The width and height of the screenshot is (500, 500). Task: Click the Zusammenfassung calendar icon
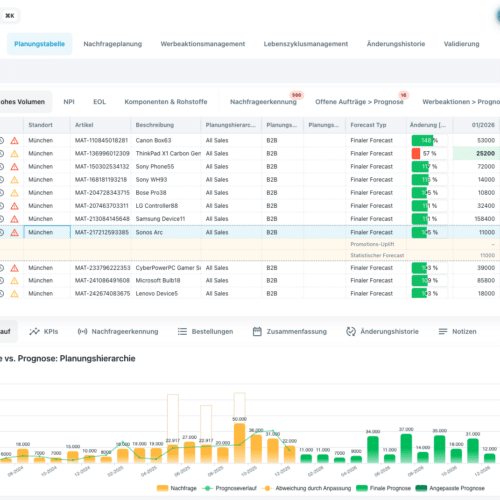pos(257,331)
